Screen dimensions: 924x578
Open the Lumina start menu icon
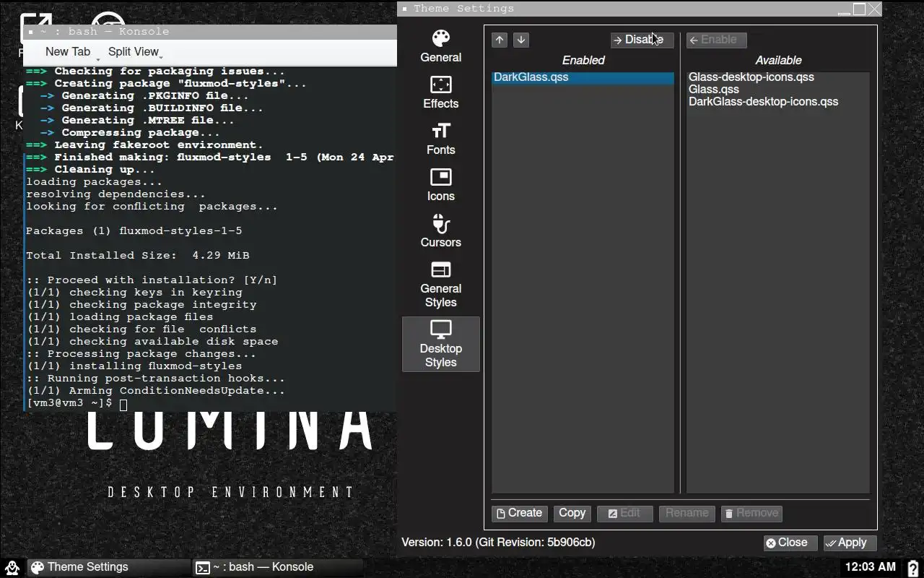tap(12, 567)
